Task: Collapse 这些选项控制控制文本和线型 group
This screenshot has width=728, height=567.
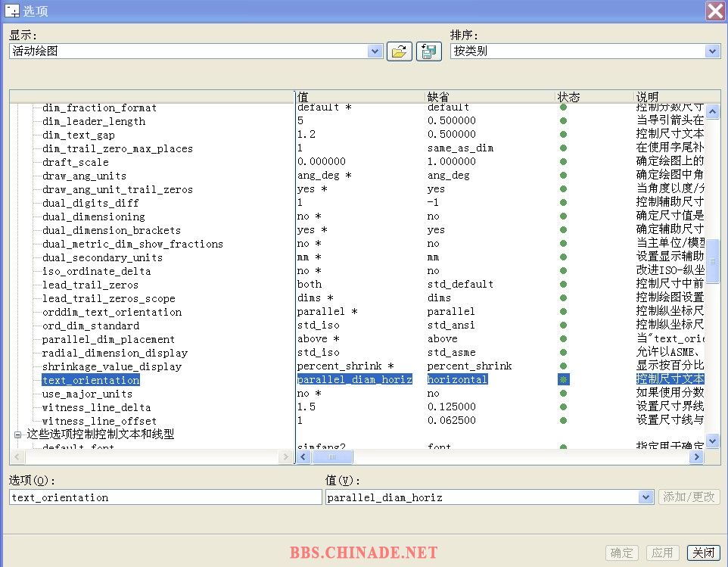Action: pos(17,435)
